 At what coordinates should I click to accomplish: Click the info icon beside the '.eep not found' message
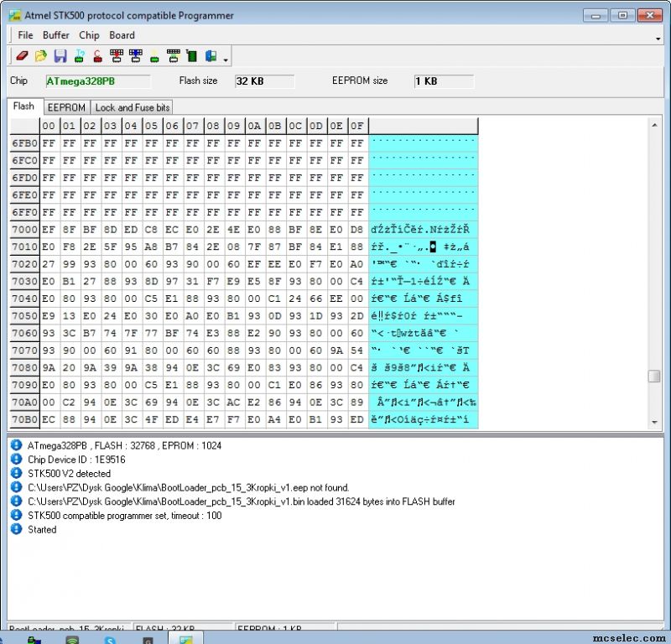point(16,487)
